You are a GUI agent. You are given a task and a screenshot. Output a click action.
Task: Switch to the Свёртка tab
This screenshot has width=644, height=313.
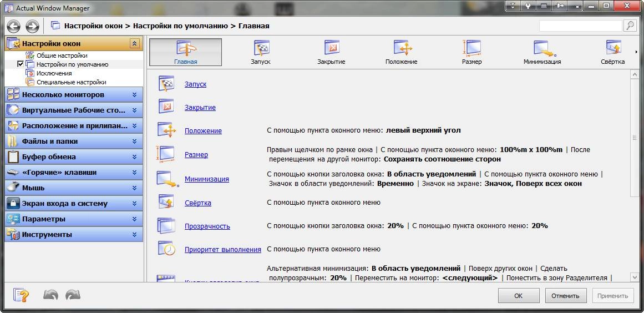tap(613, 52)
